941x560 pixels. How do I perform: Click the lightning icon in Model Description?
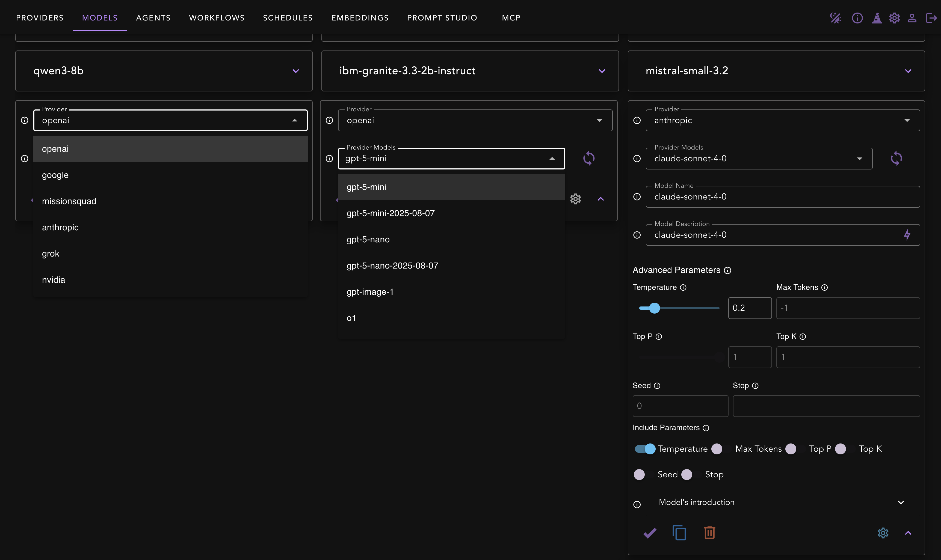907,235
